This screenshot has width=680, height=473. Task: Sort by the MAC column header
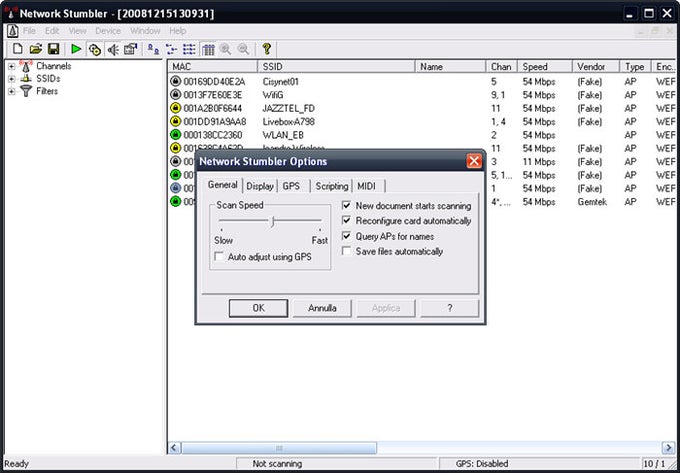coord(213,66)
